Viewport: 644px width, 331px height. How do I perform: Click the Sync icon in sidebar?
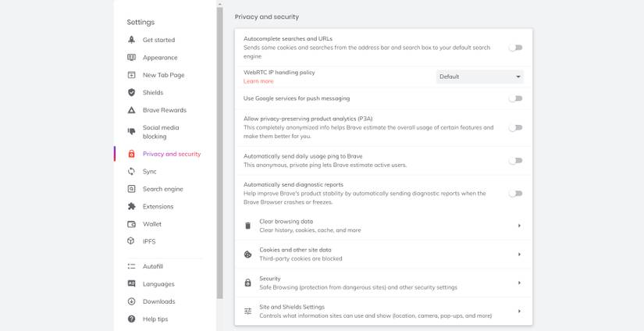point(131,172)
